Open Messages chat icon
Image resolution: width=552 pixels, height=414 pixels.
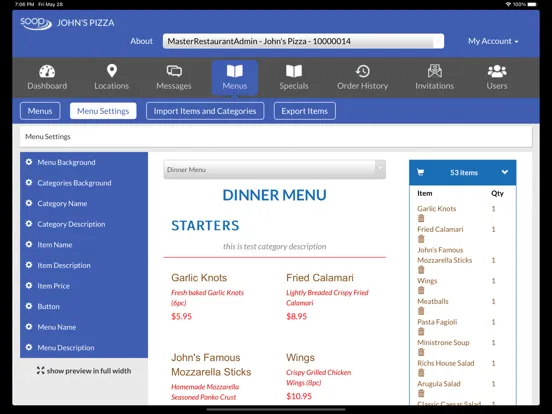[174, 71]
